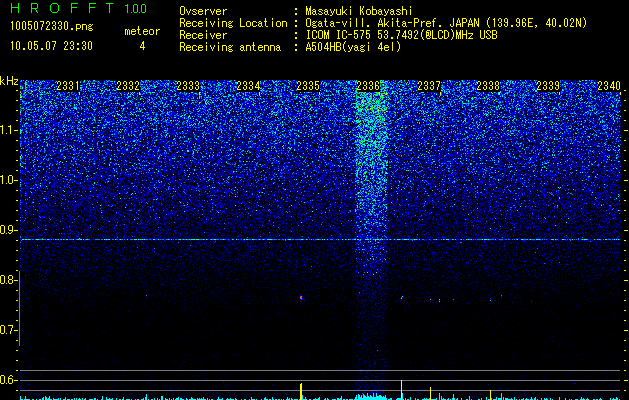Click the Ovserver label
The height and width of the screenshot is (400, 629).
203,11
